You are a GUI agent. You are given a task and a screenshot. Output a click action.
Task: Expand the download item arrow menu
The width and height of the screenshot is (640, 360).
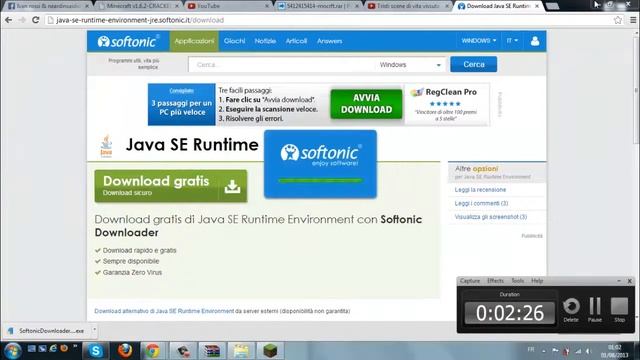tap(94, 330)
